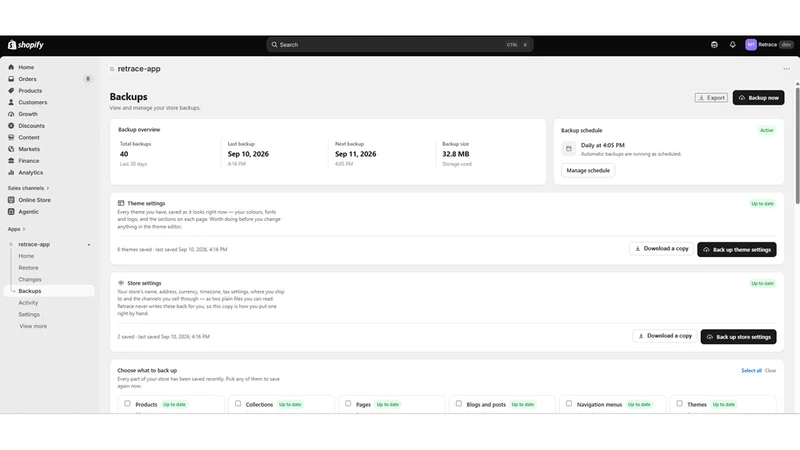Click the Finance bank icon
800x450 pixels.
pos(11,161)
